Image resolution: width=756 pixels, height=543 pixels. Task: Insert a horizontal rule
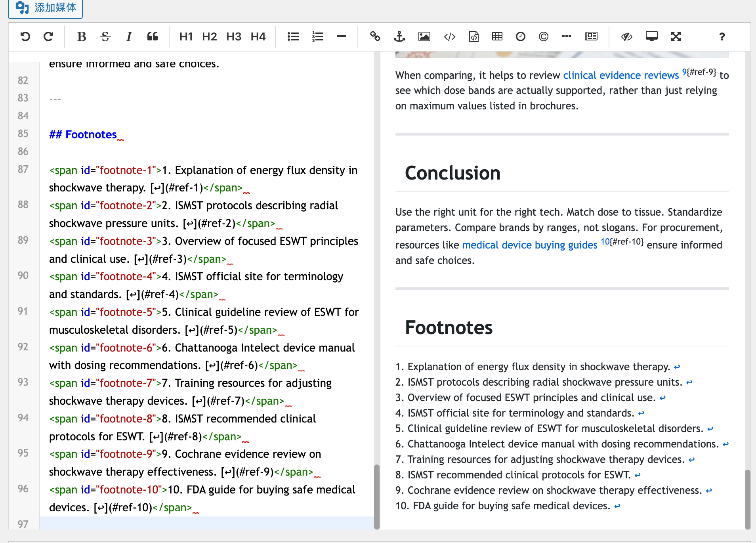(342, 37)
